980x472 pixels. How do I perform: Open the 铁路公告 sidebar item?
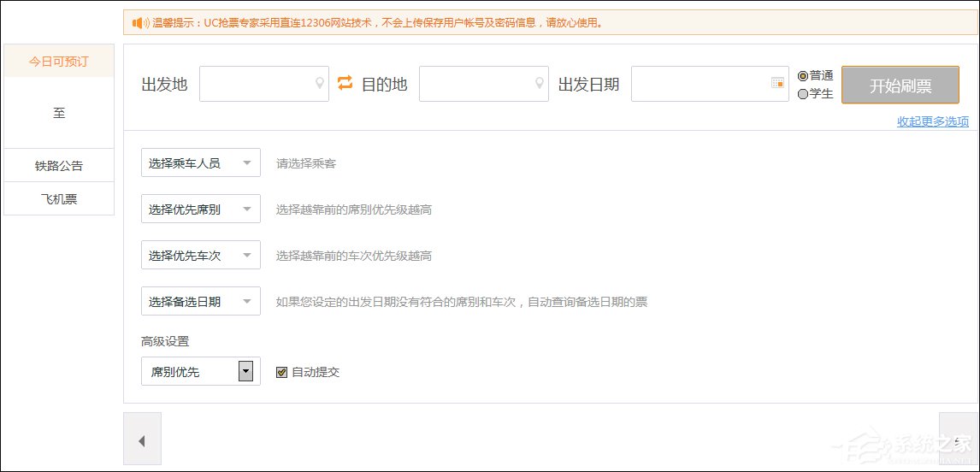(x=59, y=166)
